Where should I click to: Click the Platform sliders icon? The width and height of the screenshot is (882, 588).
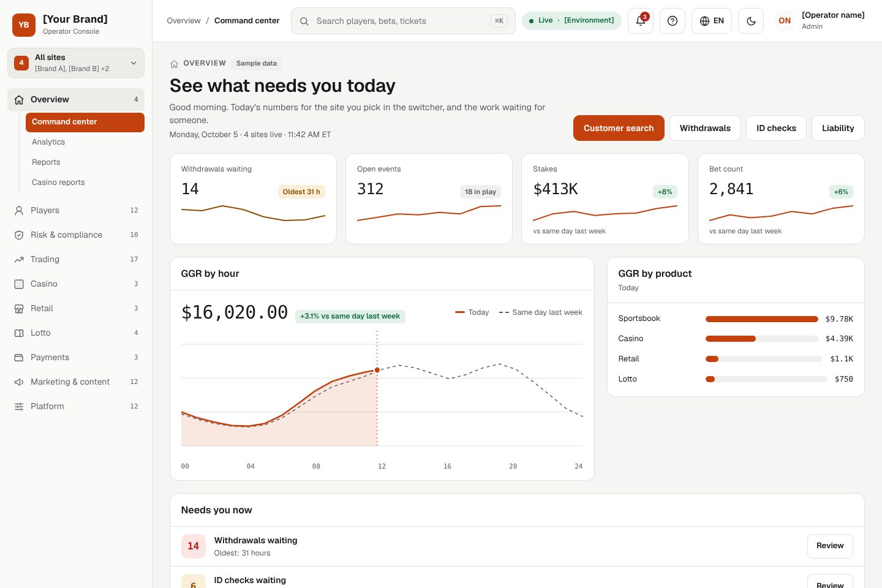(x=19, y=406)
